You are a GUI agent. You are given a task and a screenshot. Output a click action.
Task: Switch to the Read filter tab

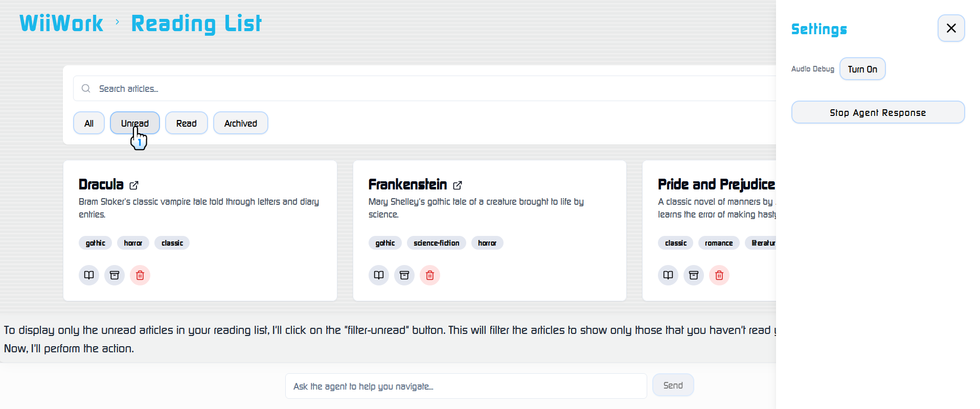[187, 123]
